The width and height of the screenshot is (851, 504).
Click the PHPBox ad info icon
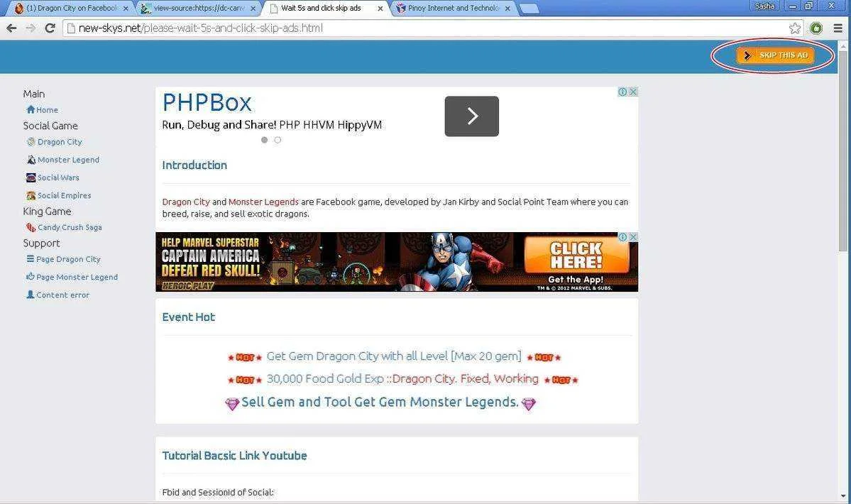[x=623, y=92]
